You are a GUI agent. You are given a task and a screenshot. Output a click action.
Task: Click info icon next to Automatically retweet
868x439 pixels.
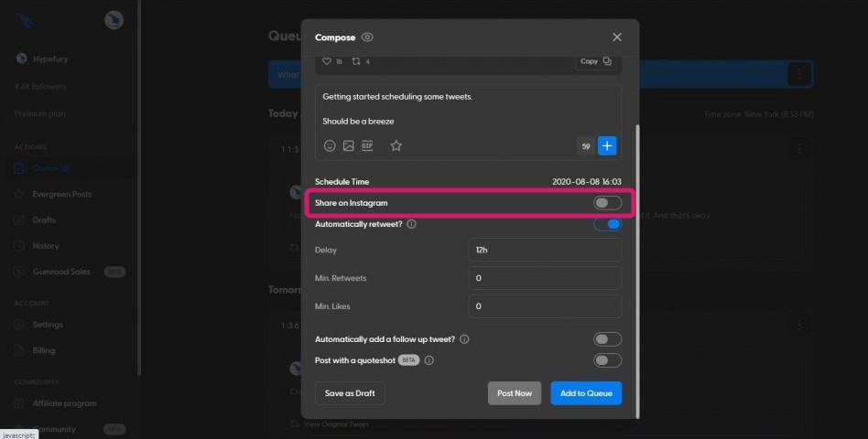pyautogui.click(x=411, y=224)
